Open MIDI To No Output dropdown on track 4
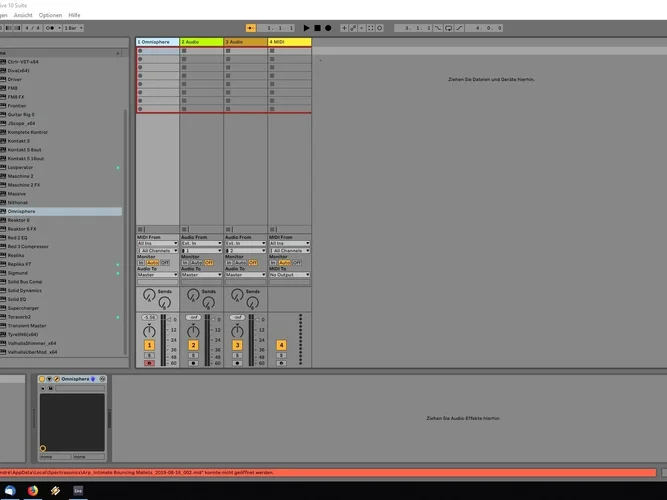 290,275
